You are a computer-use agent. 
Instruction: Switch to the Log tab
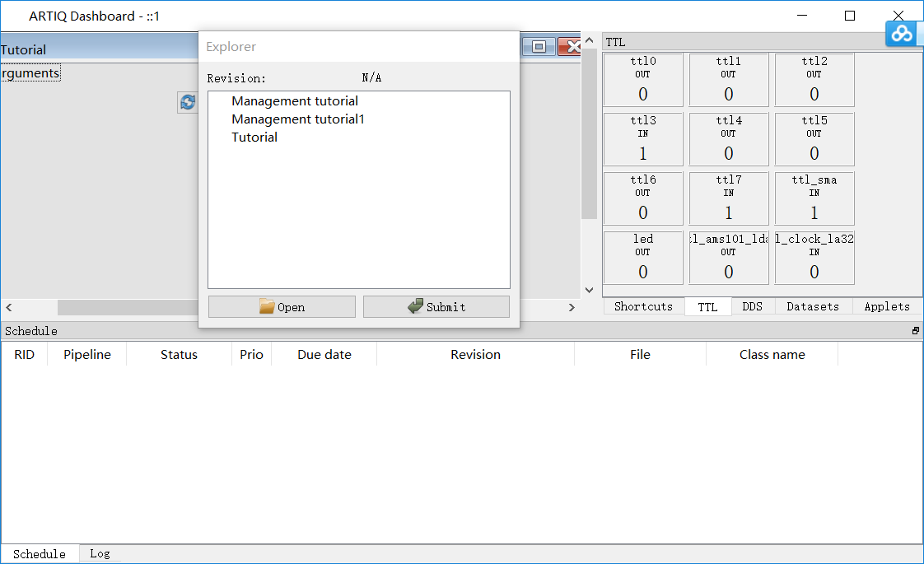(x=100, y=553)
